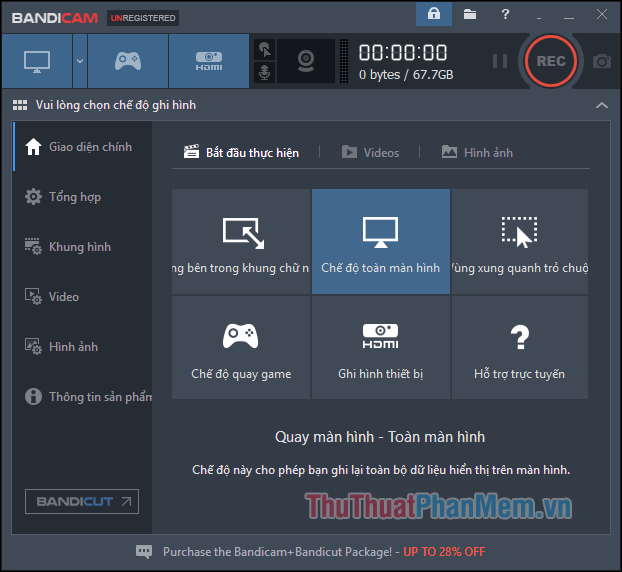This screenshot has width=622, height=572.
Task: Select the Bắt đầu thực hiện tab
Action: [x=241, y=153]
